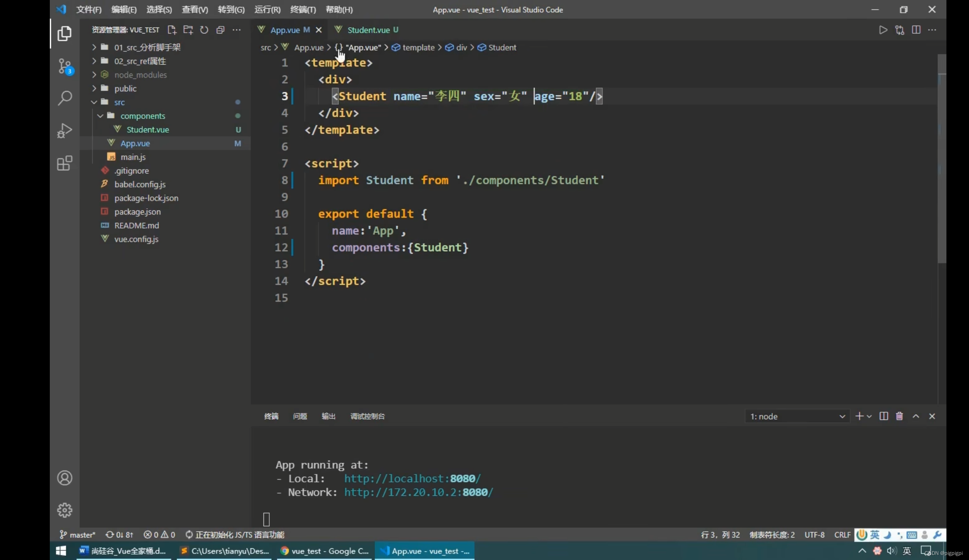Switch to the 调试控制台 panel tab
This screenshot has width=969, height=560.
(x=367, y=416)
